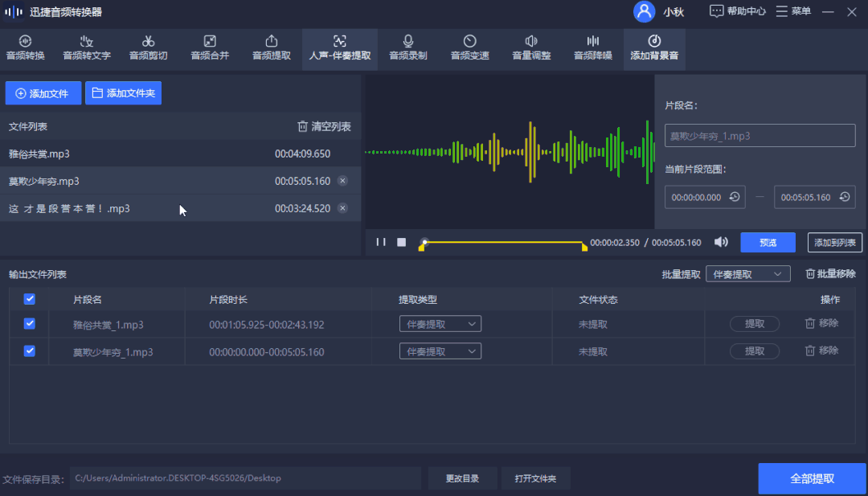The image size is (868, 496).
Task: Open 帮助中心 help center
Action: (x=738, y=11)
